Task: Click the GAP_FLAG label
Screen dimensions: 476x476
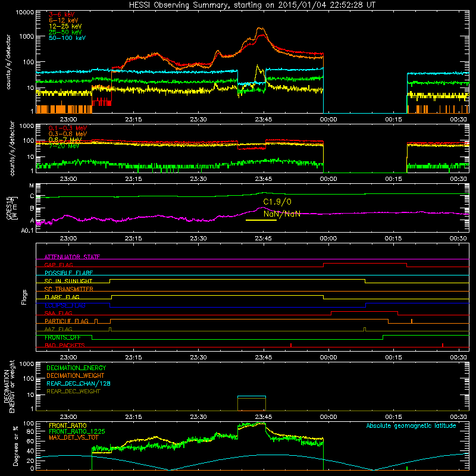Action: click(x=58, y=265)
